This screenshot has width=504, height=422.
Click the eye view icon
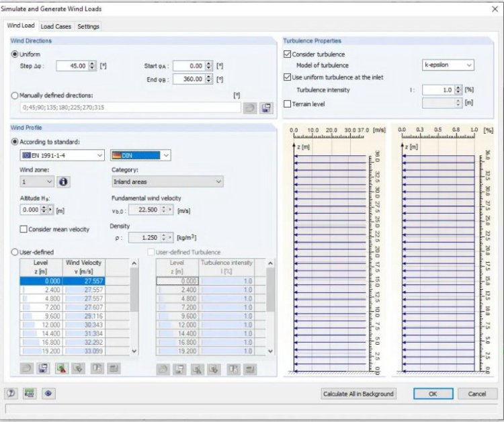(x=48, y=394)
